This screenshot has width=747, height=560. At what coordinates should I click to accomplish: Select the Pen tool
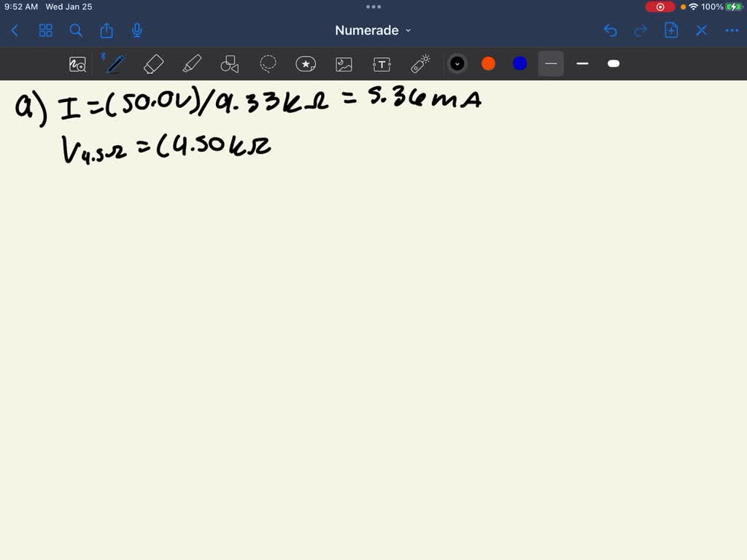pos(115,64)
